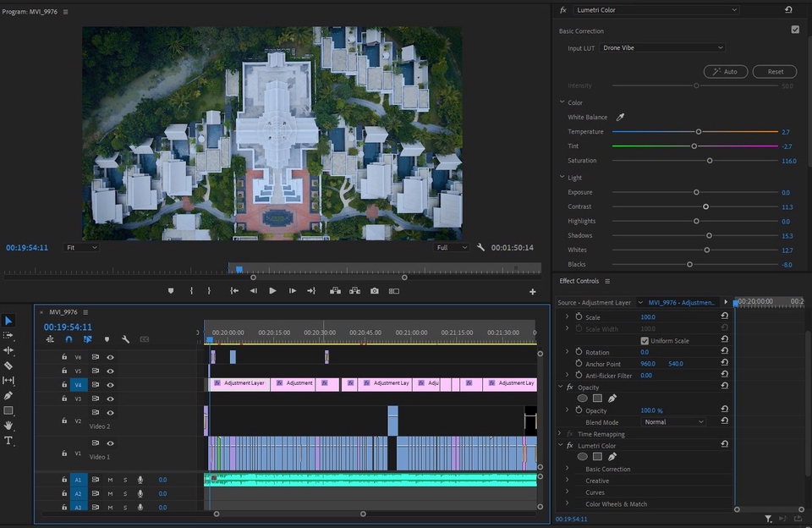Reset Scale parameter in Effect Controls
Image resolution: width=812 pixels, height=528 pixels.
tap(725, 316)
